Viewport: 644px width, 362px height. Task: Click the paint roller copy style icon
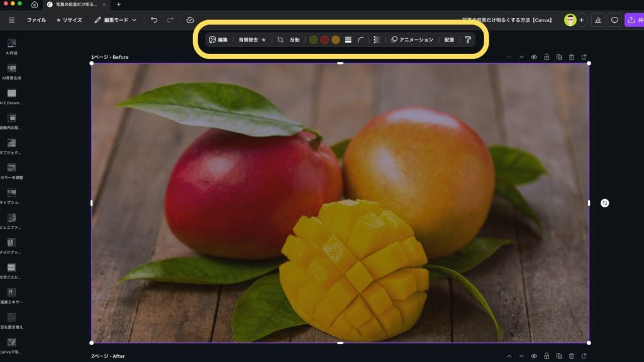point(468,40)
